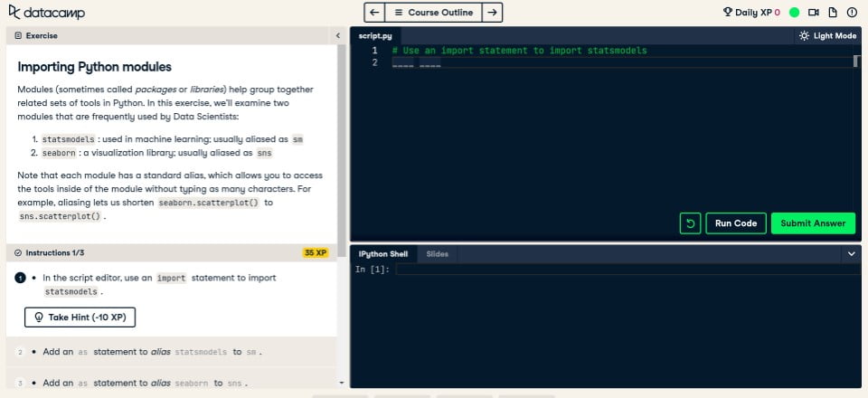
Task: Click the green status circle
Action: click(794, 12)
